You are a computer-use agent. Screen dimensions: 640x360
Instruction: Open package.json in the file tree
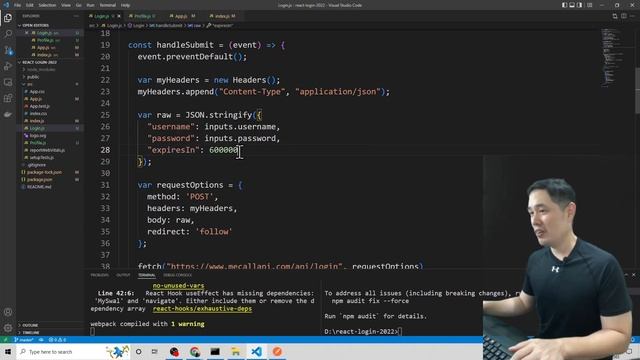(x=39, y=180)
